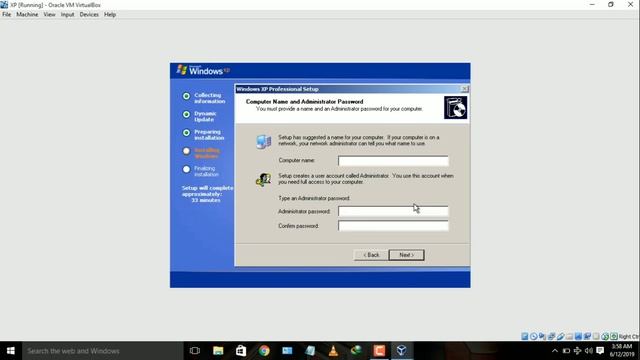The image size is (640, 360).
Task: Click the mouse integration status icon
Action: pyautogui.click(x=604, y=336)
